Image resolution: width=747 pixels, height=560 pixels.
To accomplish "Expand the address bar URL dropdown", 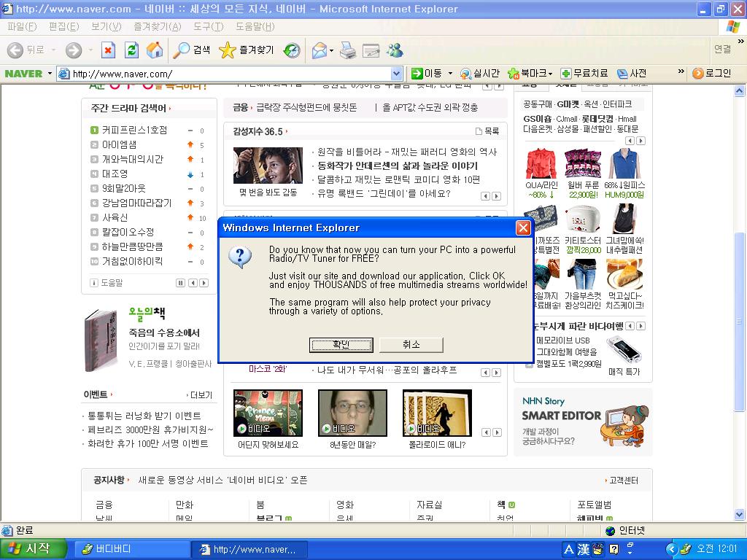I will click(396, 74).
